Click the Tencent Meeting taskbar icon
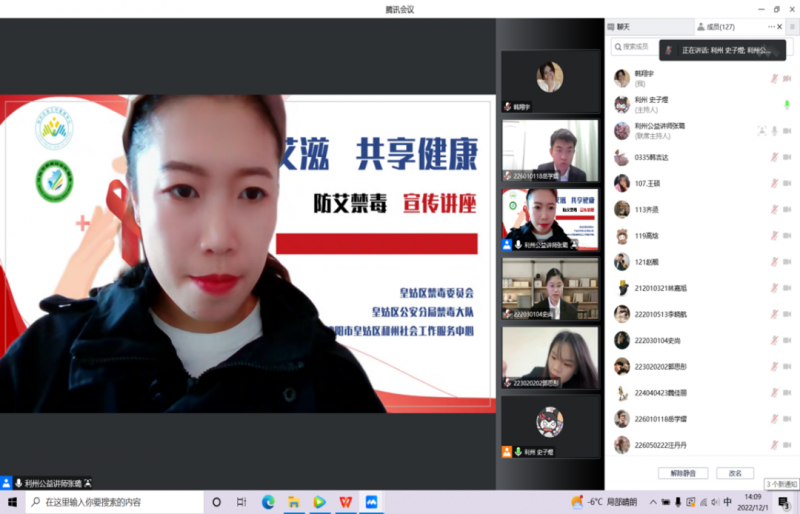This screenshot has height=514, width=800. [371, 502]
